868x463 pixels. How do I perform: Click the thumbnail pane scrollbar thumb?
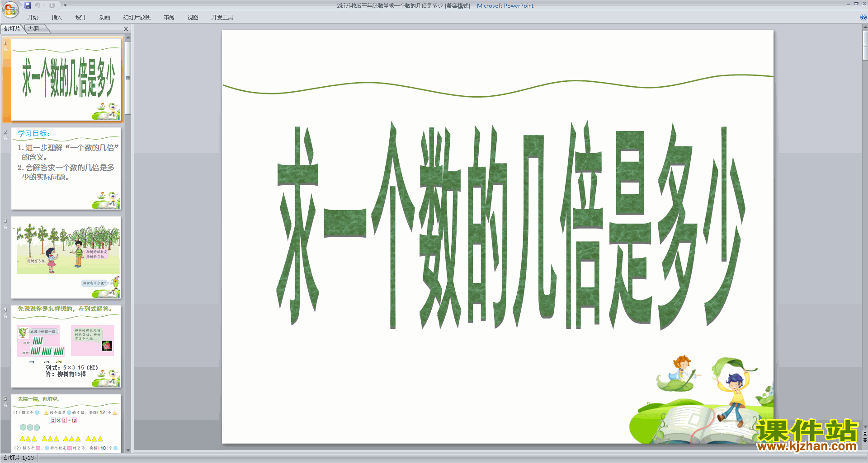pos(128,78)
